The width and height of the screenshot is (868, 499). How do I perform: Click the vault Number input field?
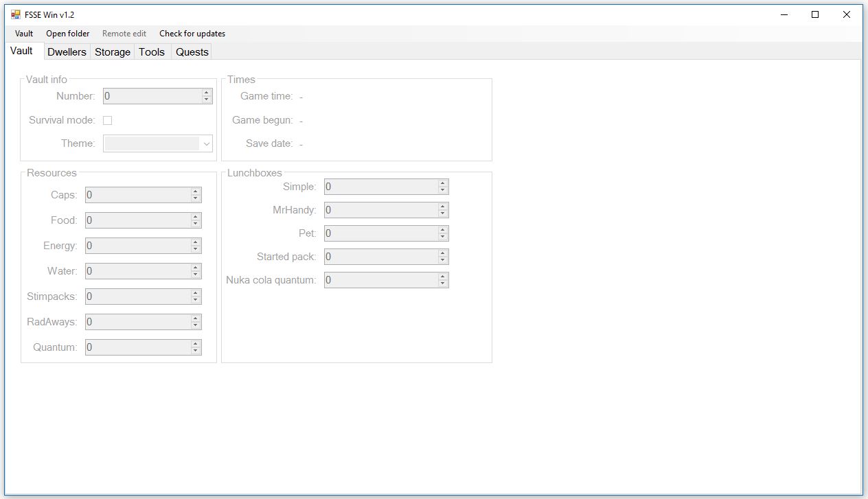152,96
